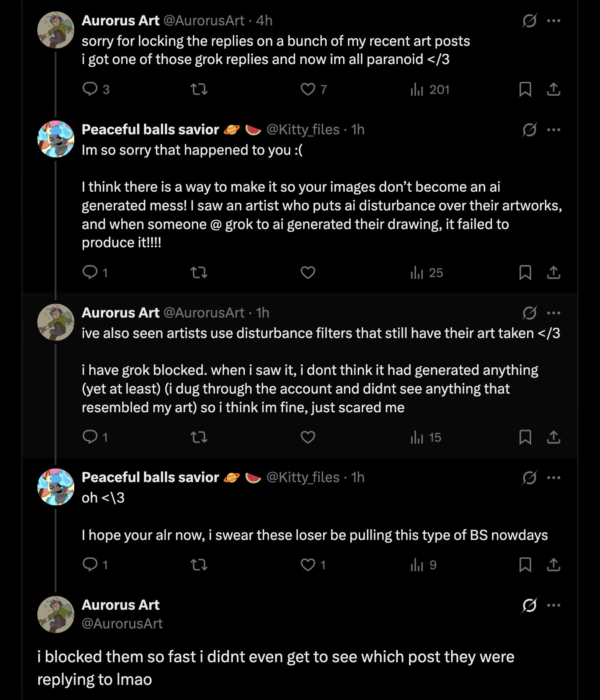The image size is (600, 700).
Task: Open Aurorus Art's avatar on the top post
Action: point(56,30)
